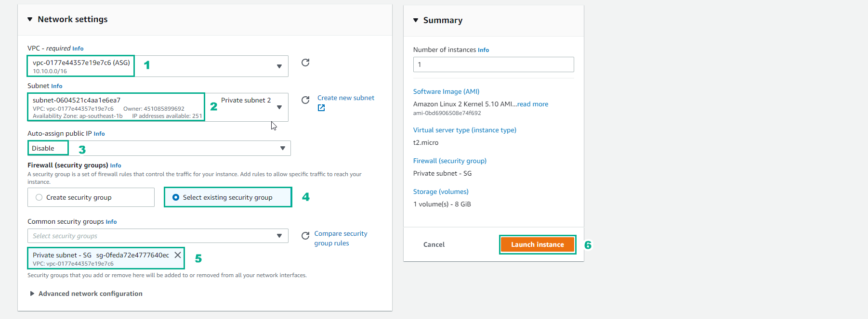Remove the Private subnet - SG tag
The height and width of the screenshot is (319, 868).
tap(178, 255)
